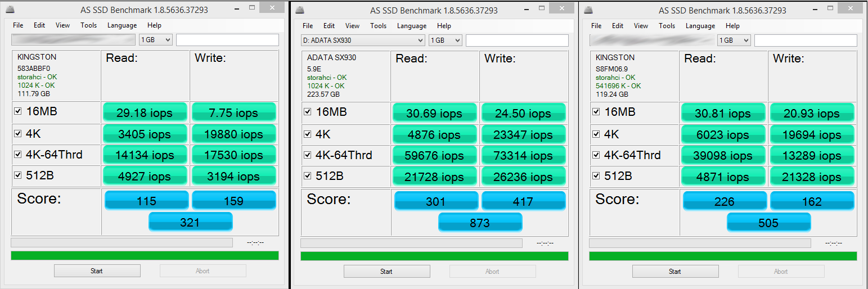Toggle 512B checkbox in Kingston S8FM06.9 window
The image size is (868, 289).
pyautogui.click(x=596, y=175)
